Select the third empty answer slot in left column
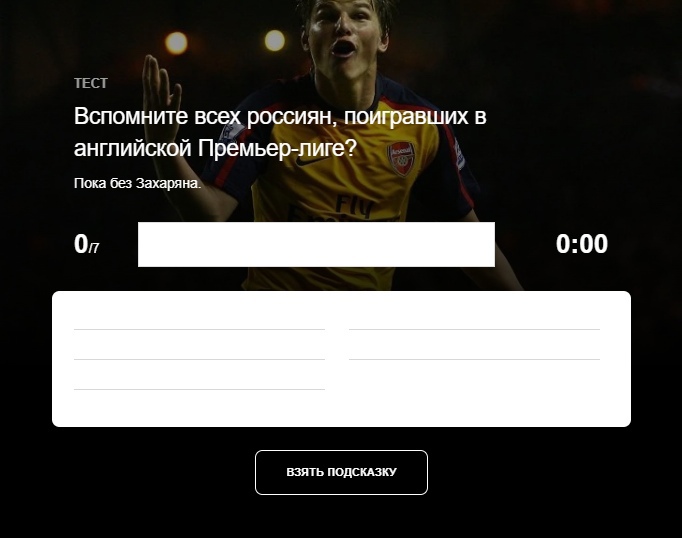The height and width of the screenshot is (538, 682). tap(199, 375)
